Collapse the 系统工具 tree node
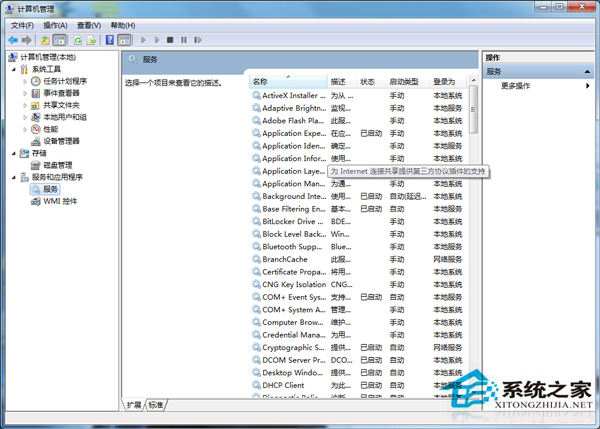This screenshot has height=429, width=600. (14, 69)
